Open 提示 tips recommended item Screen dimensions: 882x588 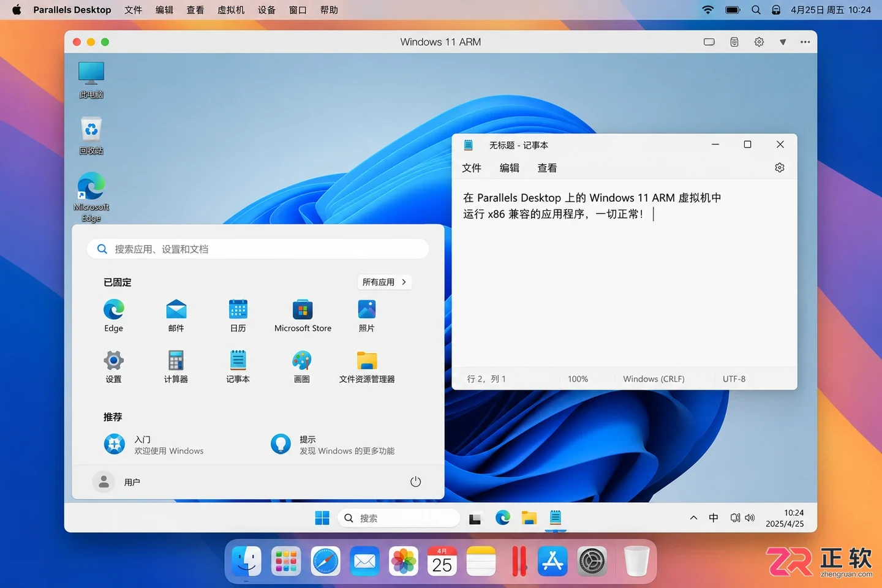[x=333, y=445]
